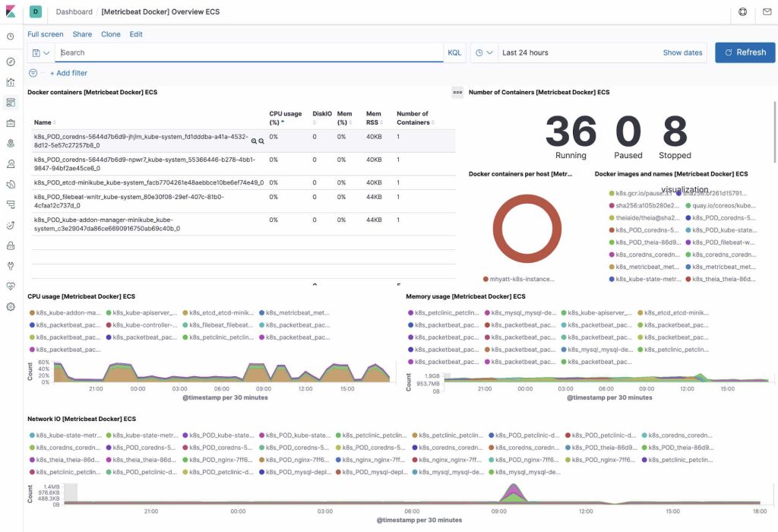Screen dimensions: 778x532
Task: Clone the dashboard
Action: (111, 34)
